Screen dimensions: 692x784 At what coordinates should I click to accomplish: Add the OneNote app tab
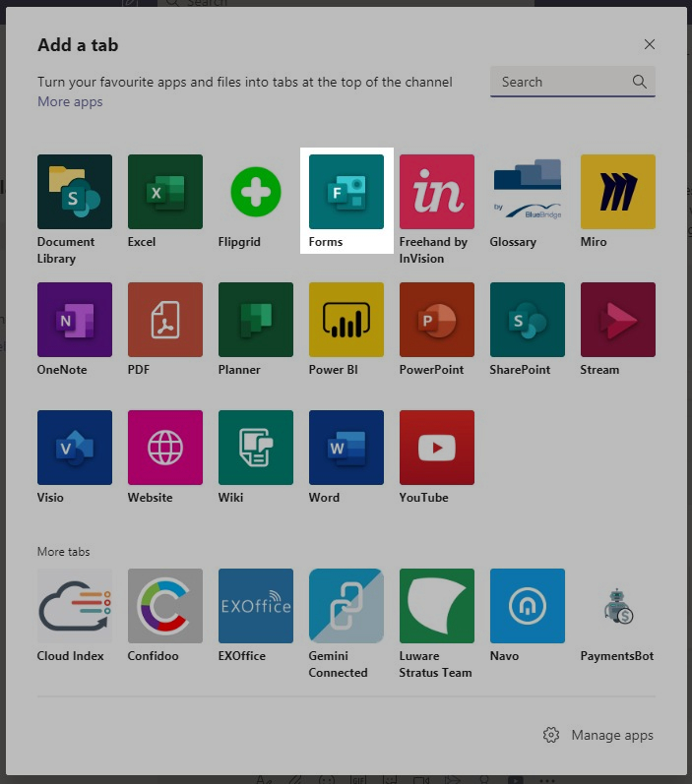coord(74,320)
